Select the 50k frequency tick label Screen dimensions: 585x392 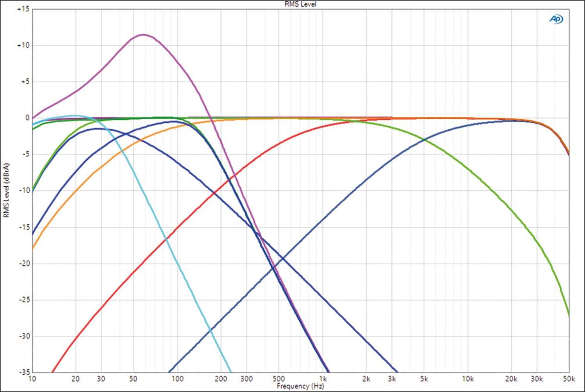point(569,379)
